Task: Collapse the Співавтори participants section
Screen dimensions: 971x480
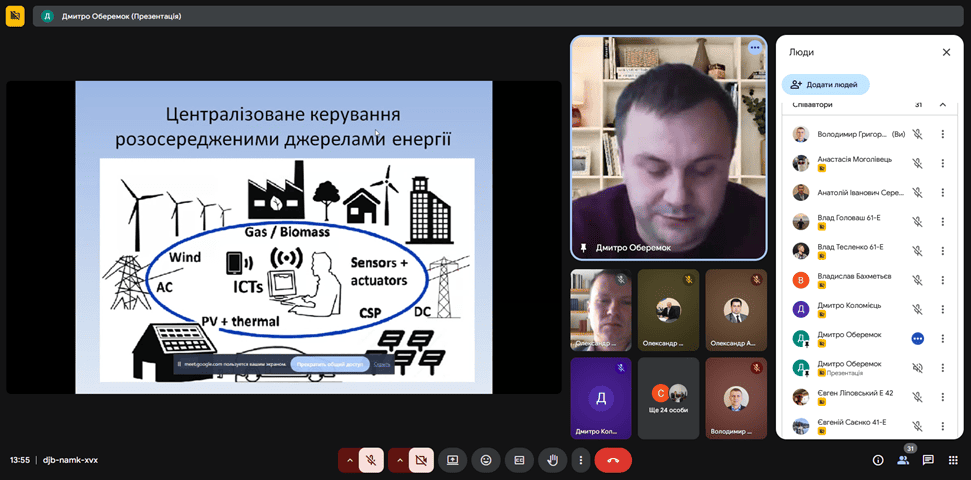Action: [942, 104]
